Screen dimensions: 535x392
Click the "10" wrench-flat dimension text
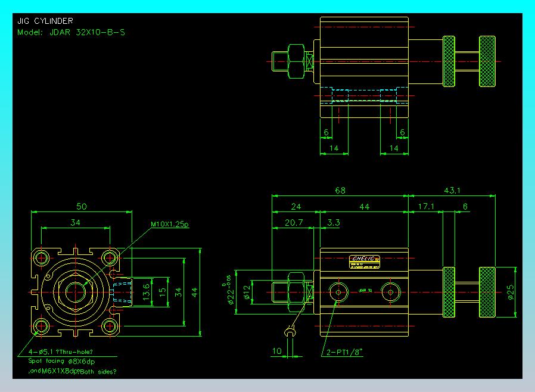click(276, 351)
